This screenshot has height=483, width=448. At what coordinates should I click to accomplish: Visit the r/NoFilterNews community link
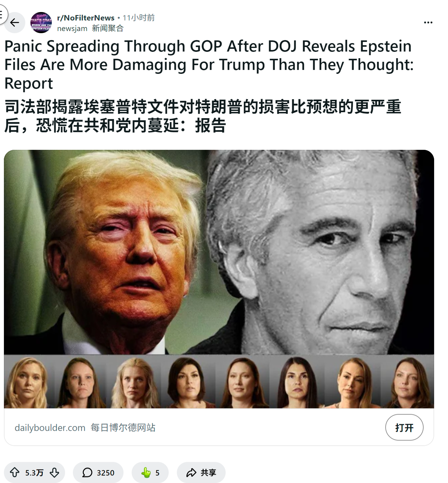[x=86, y=18]
